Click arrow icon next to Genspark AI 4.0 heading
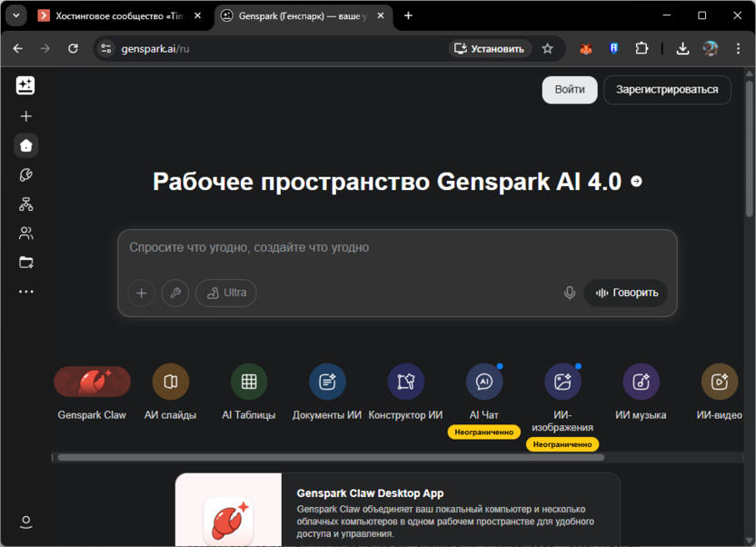This screenshot has height=547, width=756. pyautogui.click(x=636, y=181)
